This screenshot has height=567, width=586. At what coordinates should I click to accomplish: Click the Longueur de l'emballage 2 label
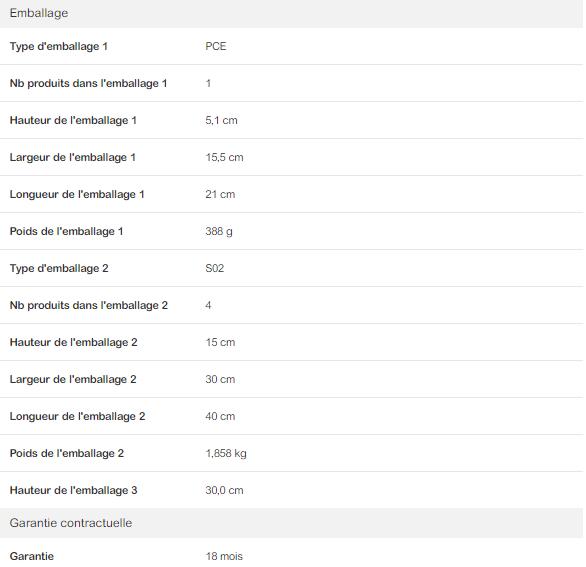77,416
